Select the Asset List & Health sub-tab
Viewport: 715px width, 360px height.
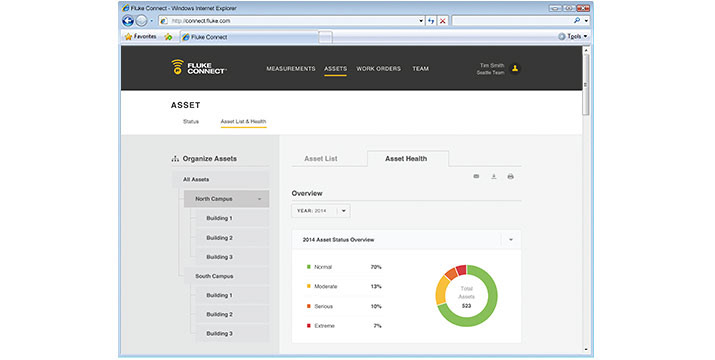coord(243,121)
